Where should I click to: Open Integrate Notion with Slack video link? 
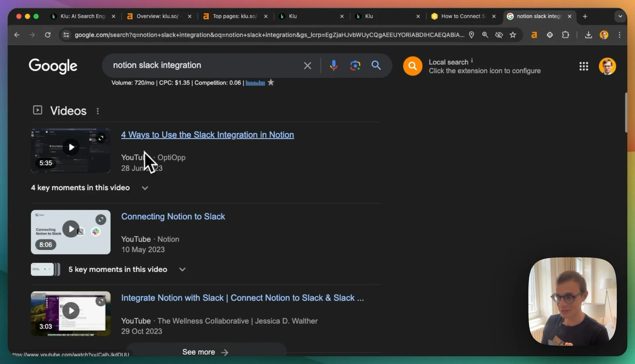tap(242, 298)
